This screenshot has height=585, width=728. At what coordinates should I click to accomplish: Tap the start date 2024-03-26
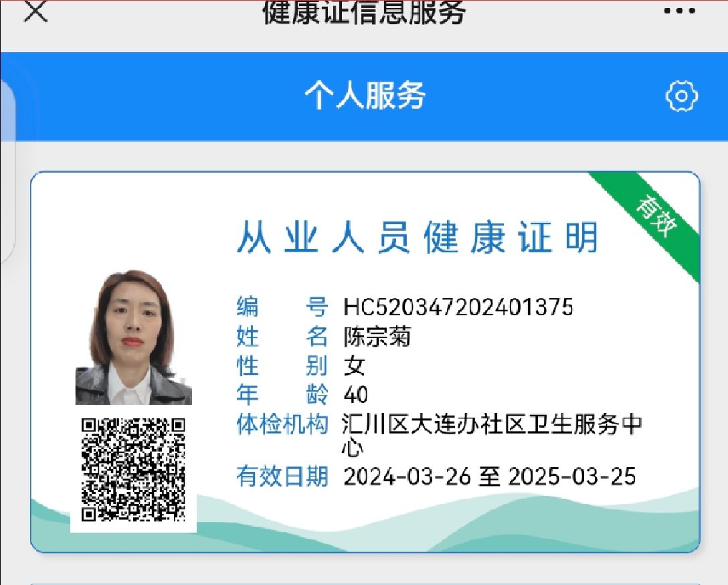408,477
